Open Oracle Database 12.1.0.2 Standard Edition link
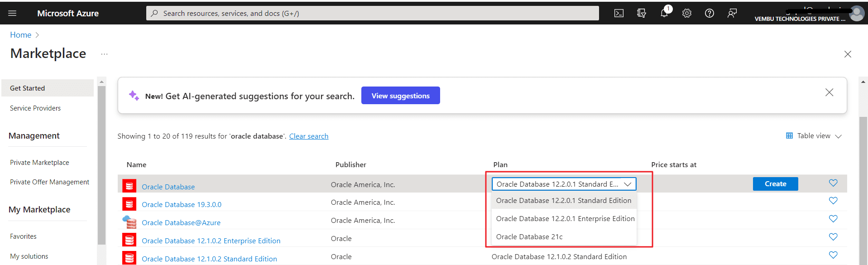 209,259
